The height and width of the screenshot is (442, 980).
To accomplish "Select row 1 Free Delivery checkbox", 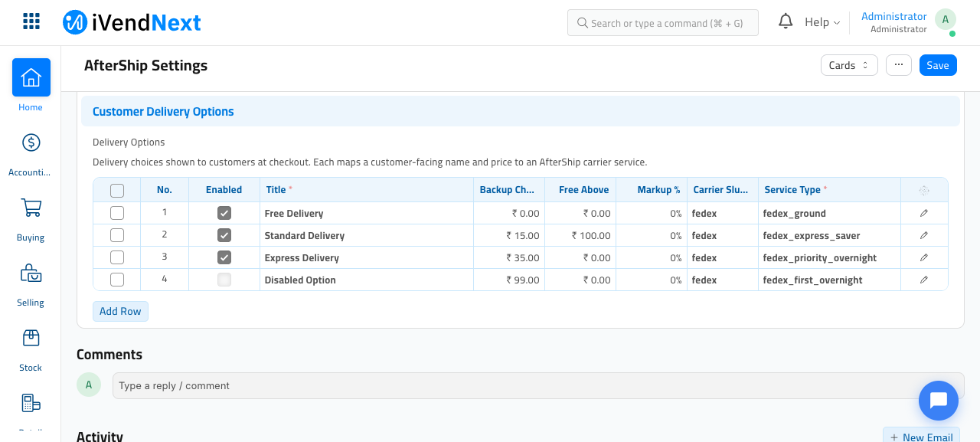I will point(117,213).
